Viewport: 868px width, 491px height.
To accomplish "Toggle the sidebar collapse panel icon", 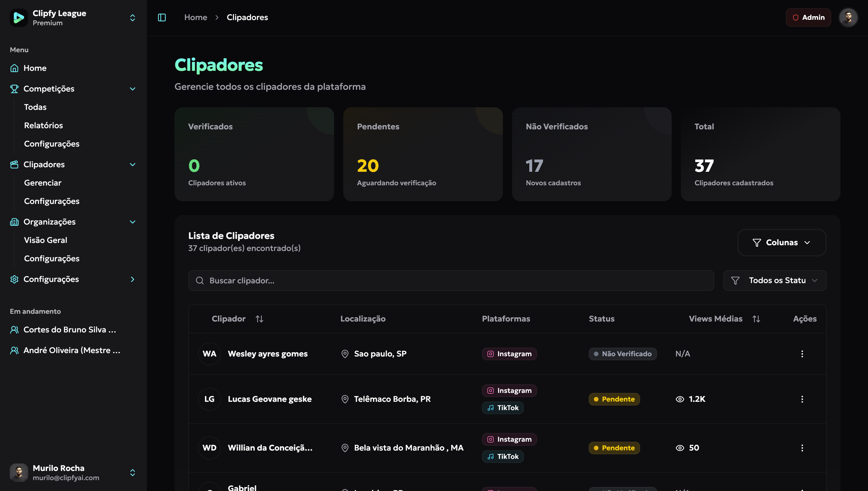I will [162, 17].
